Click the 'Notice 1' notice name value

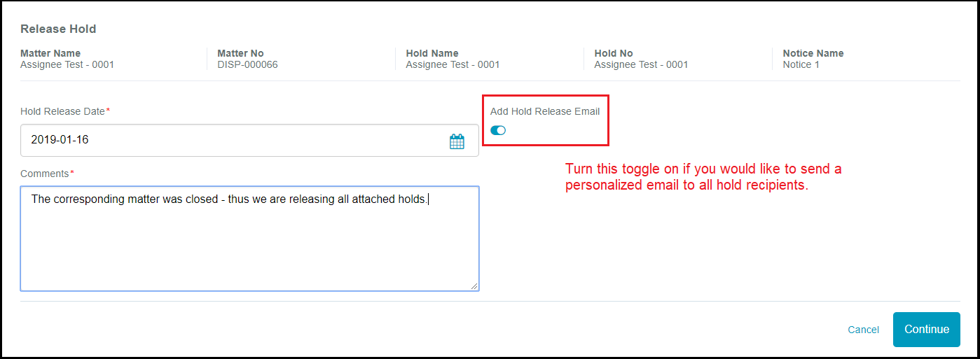[x=801, y=64]
